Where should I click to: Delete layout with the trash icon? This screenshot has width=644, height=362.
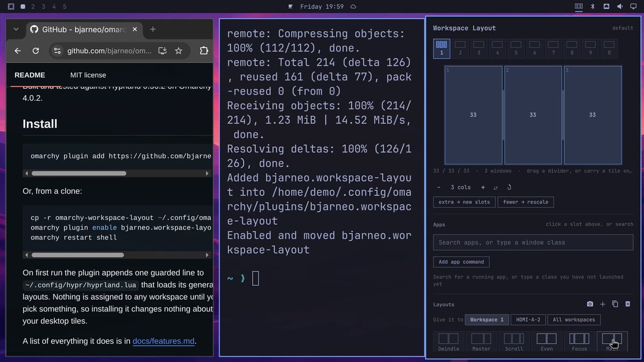pos(627,304)
